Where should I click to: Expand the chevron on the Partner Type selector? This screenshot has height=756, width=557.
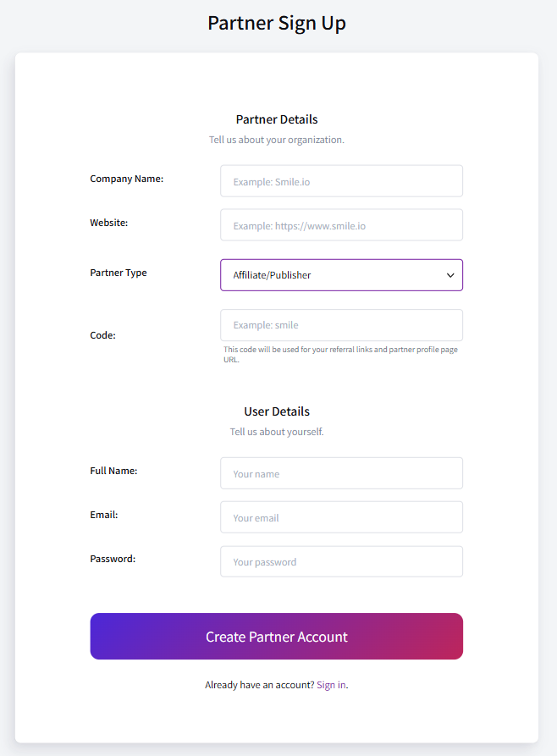coord(449,274)
